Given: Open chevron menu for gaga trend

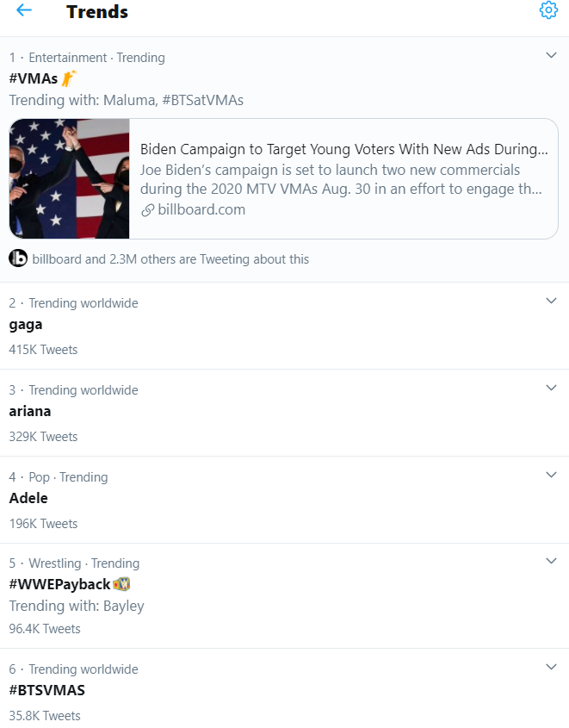Looking at the screenshot, I should click(x=551, y=301).
